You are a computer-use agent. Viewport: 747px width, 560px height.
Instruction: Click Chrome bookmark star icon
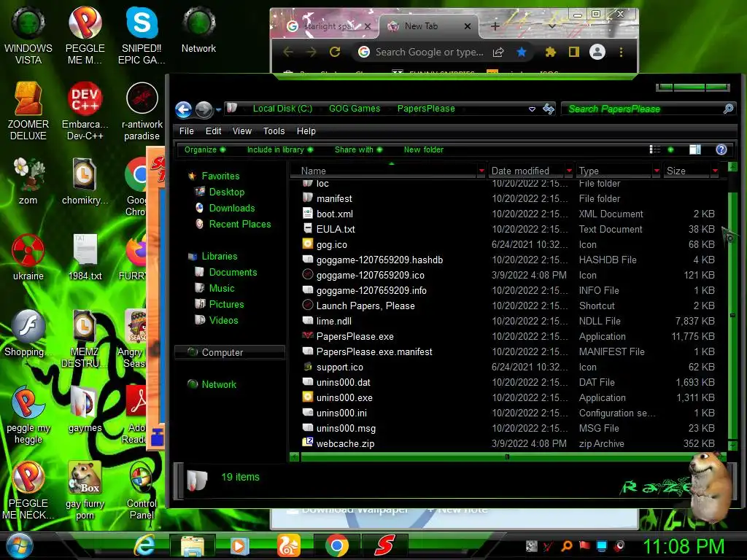[522, 52]
